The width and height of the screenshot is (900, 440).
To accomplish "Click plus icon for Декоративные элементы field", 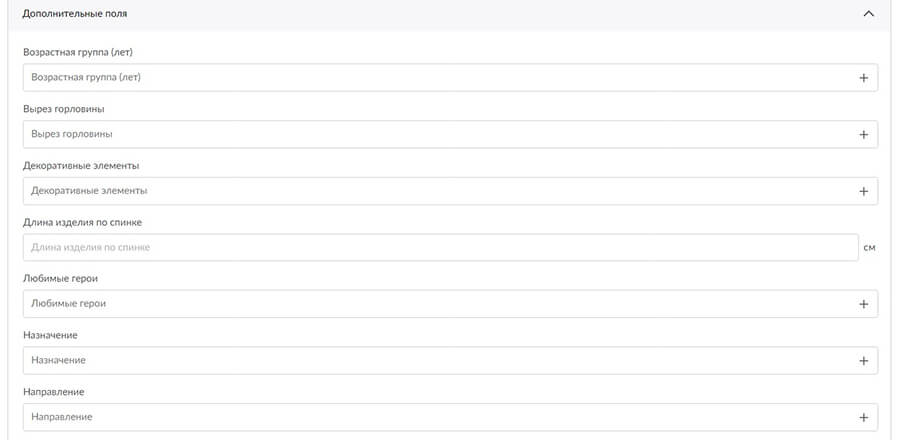I will coord(863,191).
